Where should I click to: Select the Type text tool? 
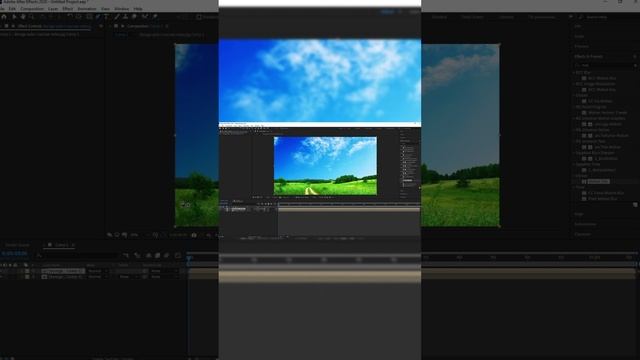[107, 17]
